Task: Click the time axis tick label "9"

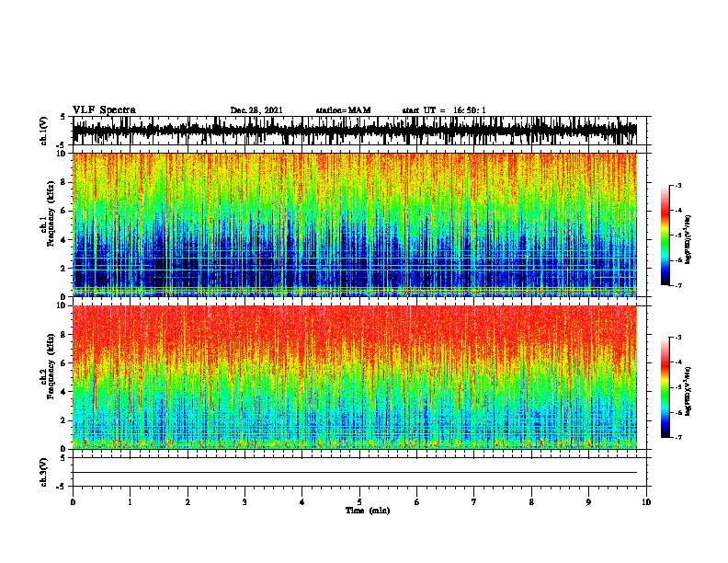Action: [x=588, y=502]
